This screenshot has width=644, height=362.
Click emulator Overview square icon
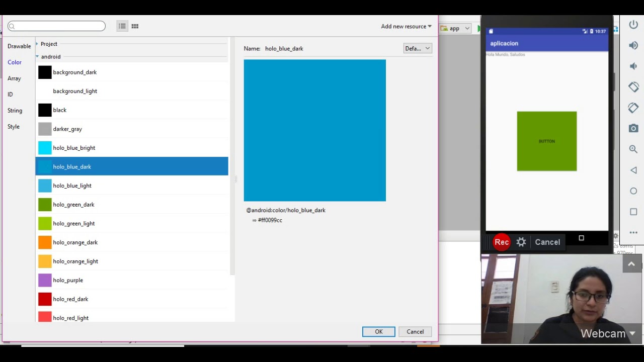[633, 212]
